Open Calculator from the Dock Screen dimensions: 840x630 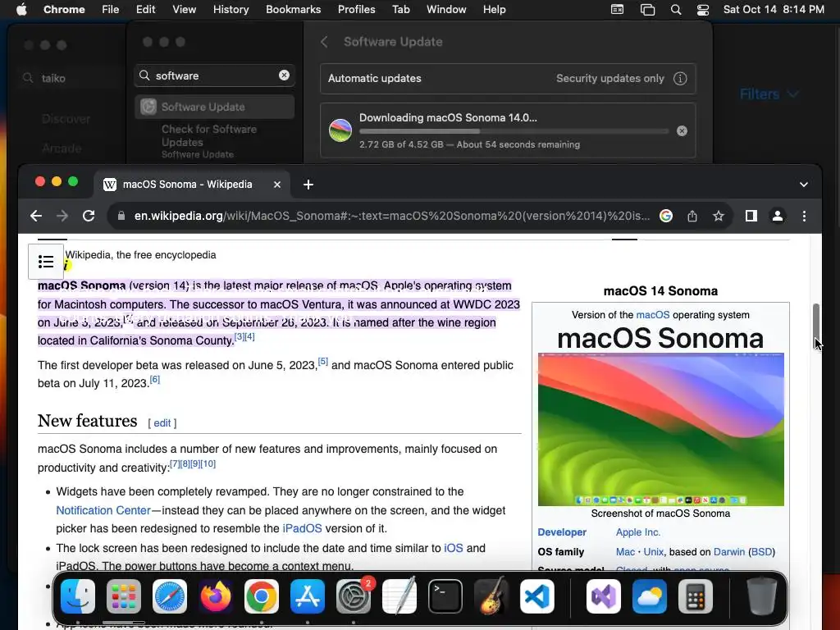coord(696,596)
